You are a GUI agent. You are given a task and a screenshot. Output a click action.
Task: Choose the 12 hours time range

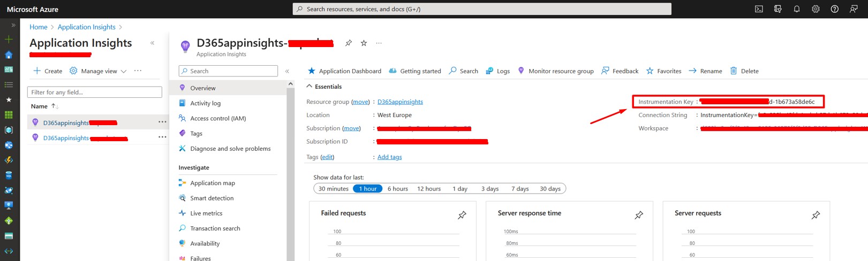click(x=429, y=189)
